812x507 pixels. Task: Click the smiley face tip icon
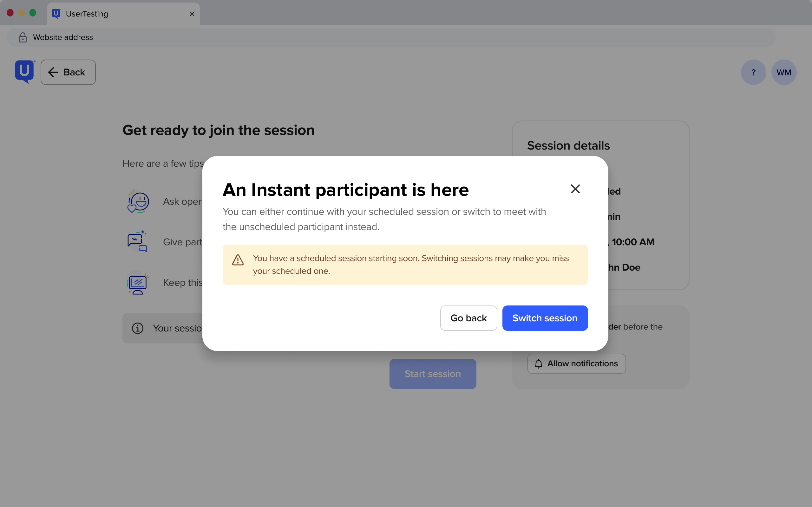[x=138, y=201]
